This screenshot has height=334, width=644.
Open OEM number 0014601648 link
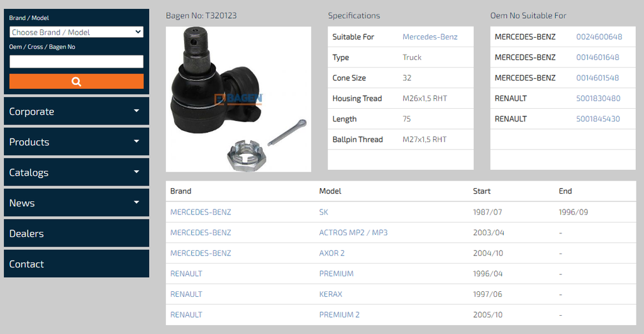pyautogui.click(x=597, y=57)
